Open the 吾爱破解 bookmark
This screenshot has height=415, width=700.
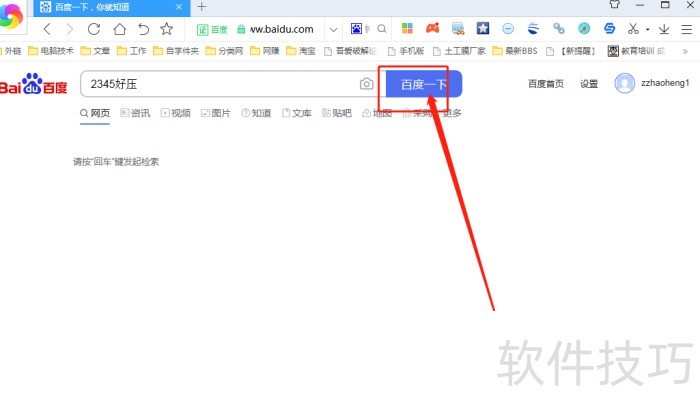[350, 51]
